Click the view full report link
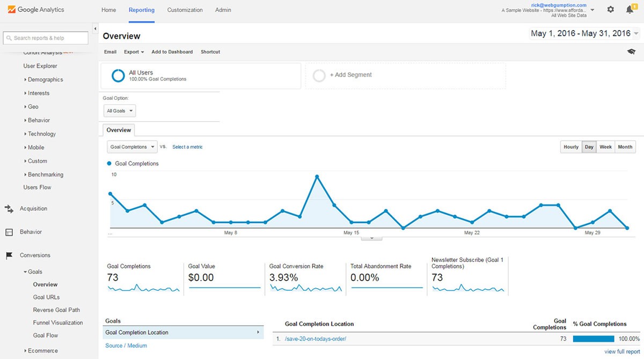Viewport: 644px width, 359px height. tap(622, 351)
